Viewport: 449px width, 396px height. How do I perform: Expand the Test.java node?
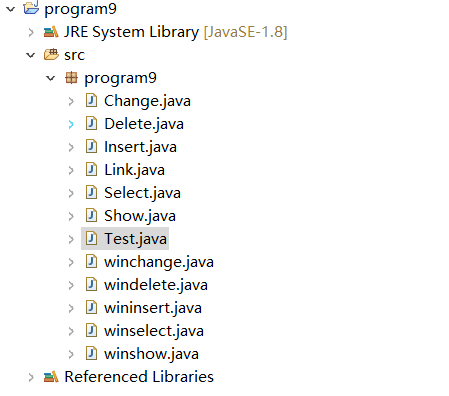(71, 239)
